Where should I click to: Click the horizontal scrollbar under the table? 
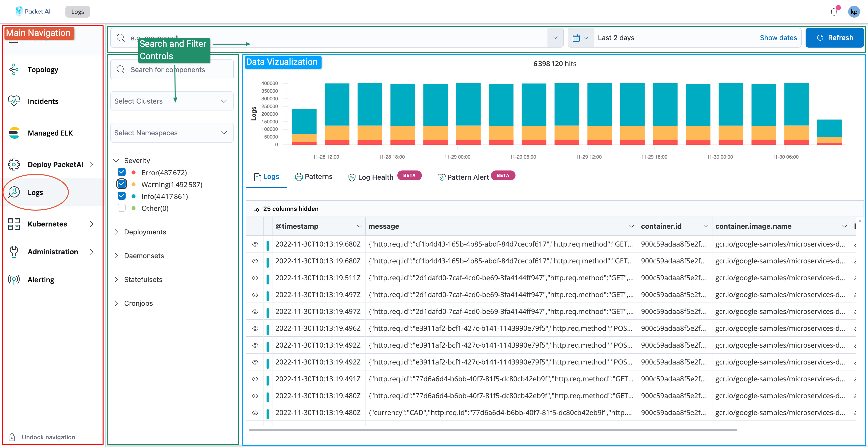tap(492, 430)
